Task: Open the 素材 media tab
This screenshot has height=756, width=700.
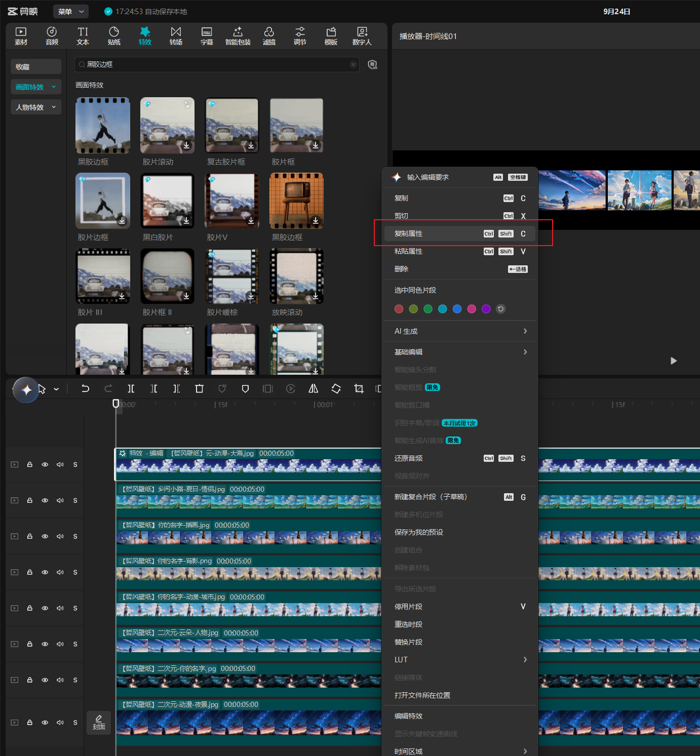Action: [x=21, y=36]
